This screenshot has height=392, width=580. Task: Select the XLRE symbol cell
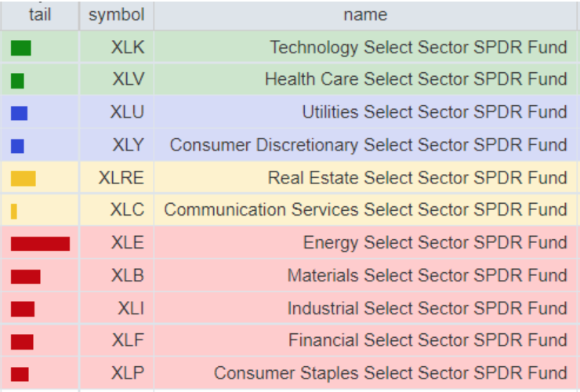(121, 178)
